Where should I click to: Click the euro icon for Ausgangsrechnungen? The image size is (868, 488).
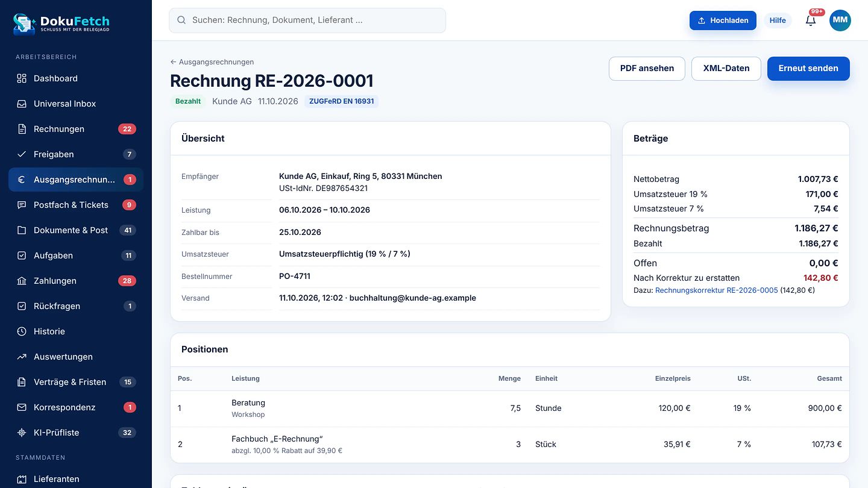pyautogui.click(x=22, y=180)
